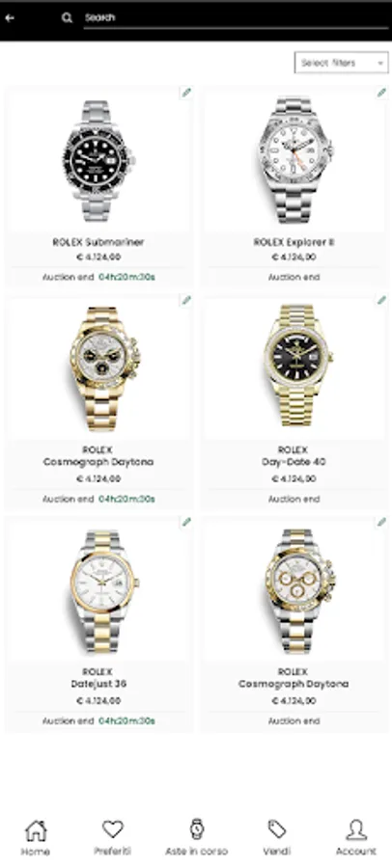Select the ROLEX Day-Date 40 title
This screenshot has width=392, height=868.
pos(294,455)
